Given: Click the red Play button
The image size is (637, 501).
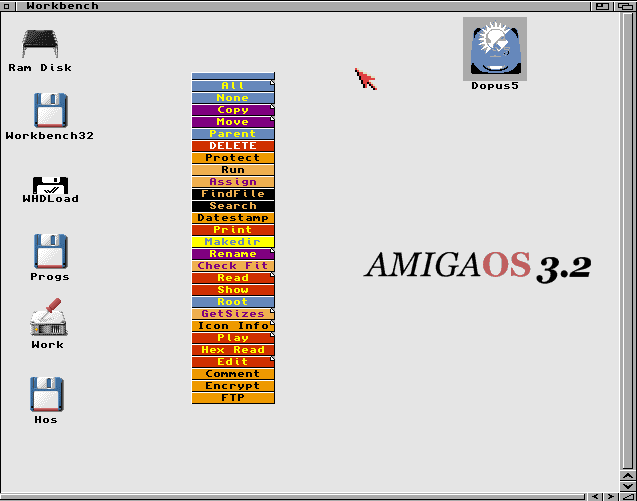Looking at the screenshot, I should (233, 337).
